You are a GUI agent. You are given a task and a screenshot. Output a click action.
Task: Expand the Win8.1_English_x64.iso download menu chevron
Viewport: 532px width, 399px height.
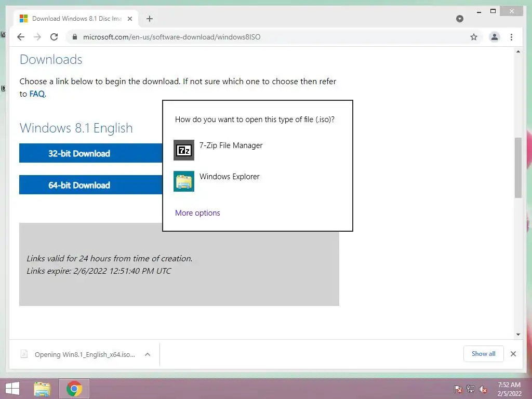(148, 354)
